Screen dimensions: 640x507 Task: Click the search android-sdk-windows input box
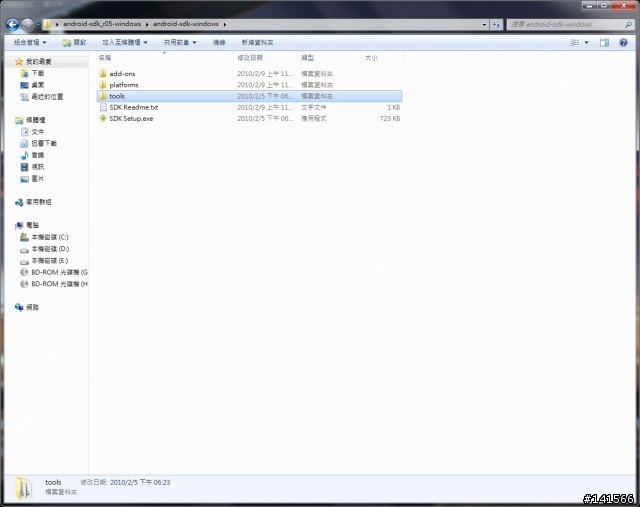(x=566, y=24)
